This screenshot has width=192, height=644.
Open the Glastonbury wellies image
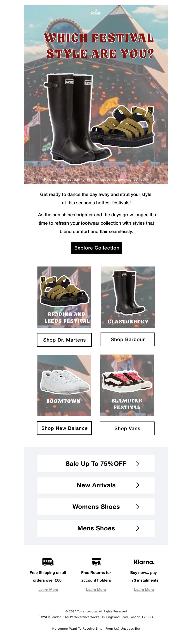[128, 297]
